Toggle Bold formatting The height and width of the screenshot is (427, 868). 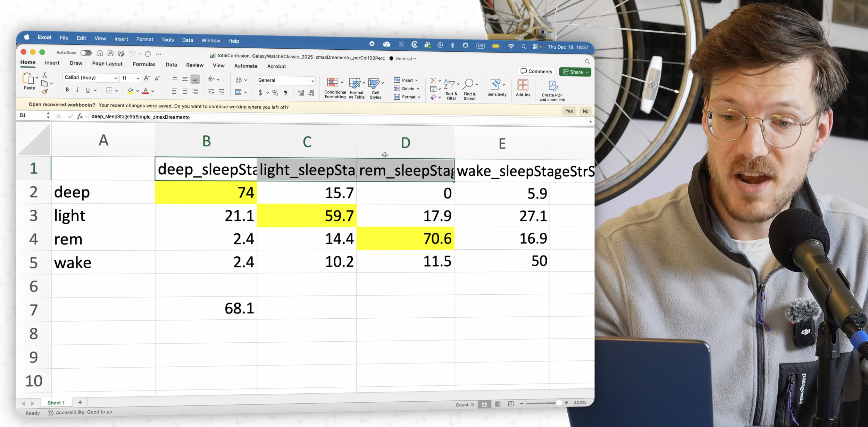pos(67,90)
